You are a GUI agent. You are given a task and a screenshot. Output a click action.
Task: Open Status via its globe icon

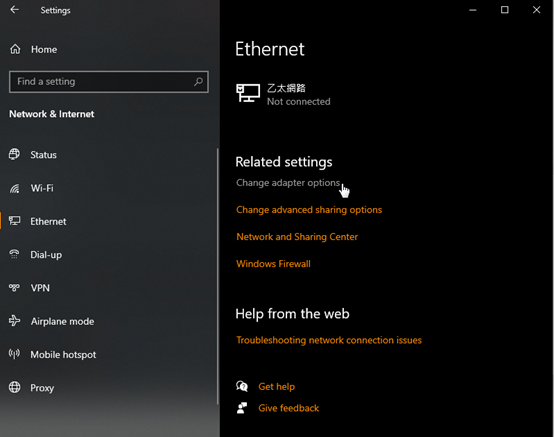click(14, 154)
